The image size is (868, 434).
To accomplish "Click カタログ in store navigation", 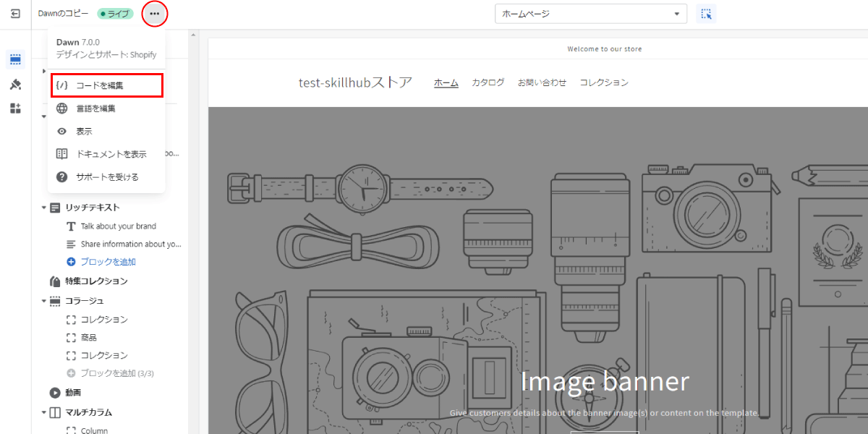I will point(488,82).
